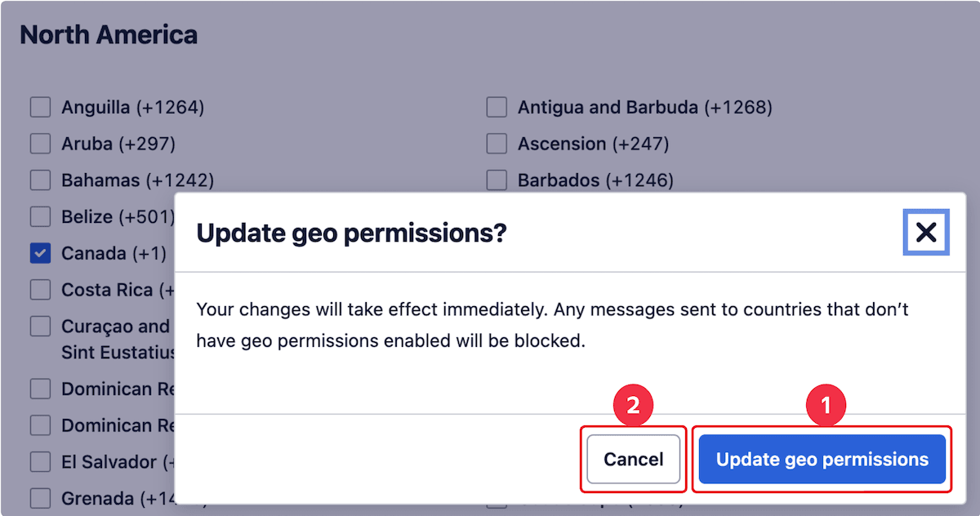Screen dimensions: 980x516
Task: Enable the Anguilla (+1264) checkbox
Action: [x=40, y=106]
